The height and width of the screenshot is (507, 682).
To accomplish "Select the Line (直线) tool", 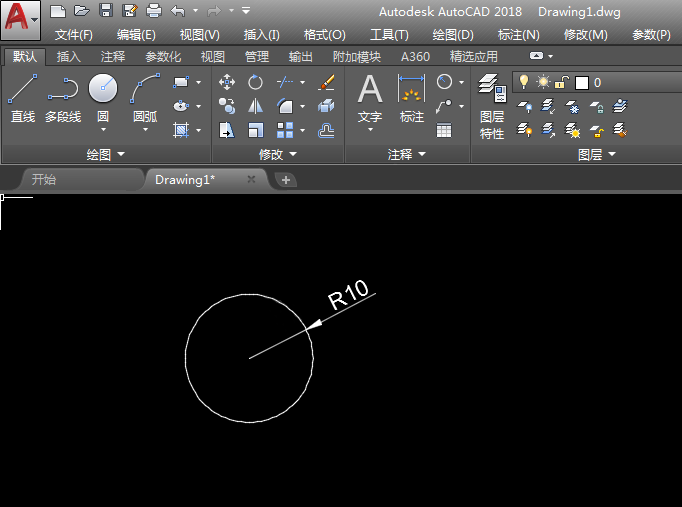I will coord(22,98).
